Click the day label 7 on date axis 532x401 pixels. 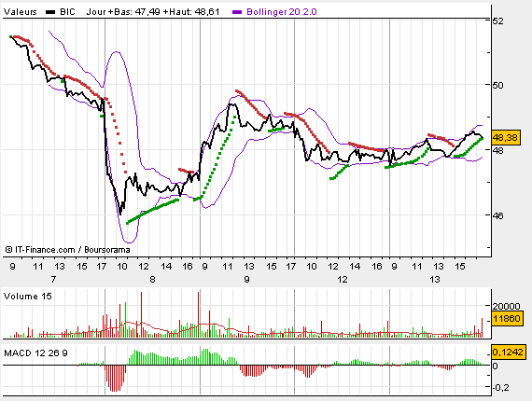coord(53,280)
